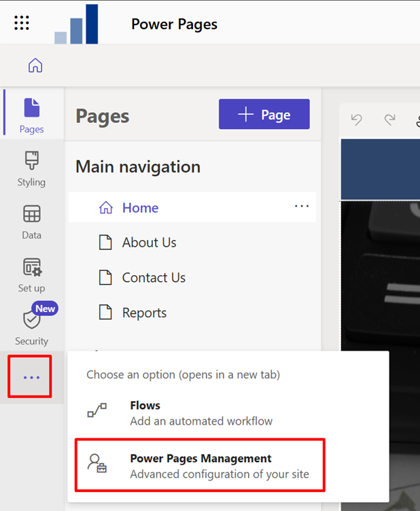Viewport: 420px width, 511px height.
Task: Click 'Add an automated workflow' description
Action: point(201,421)
